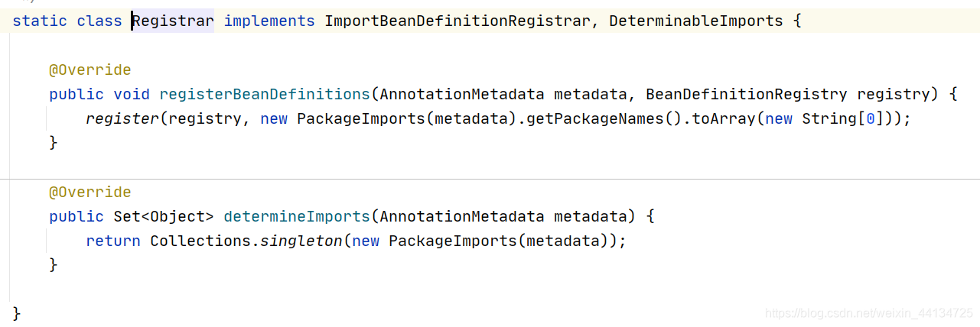Click the italic register method call
This screenshot has height=327, width=980.
pyautogui.click(x=122, y=118)
